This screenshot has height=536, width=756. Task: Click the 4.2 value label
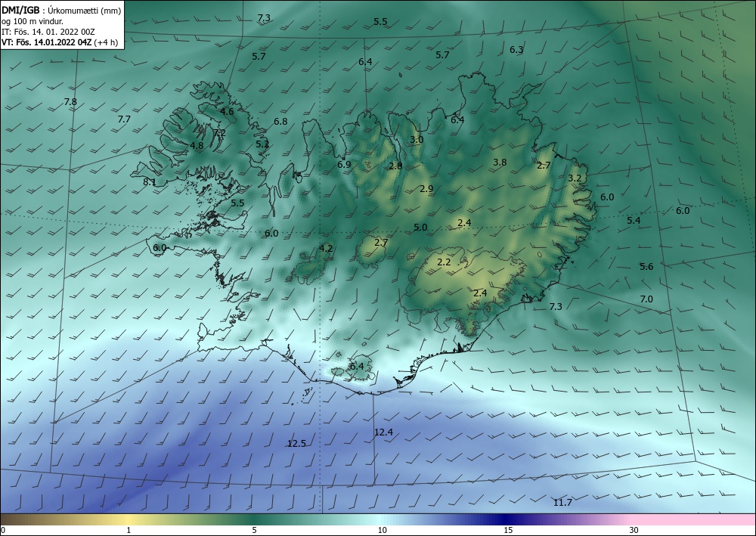326,248
